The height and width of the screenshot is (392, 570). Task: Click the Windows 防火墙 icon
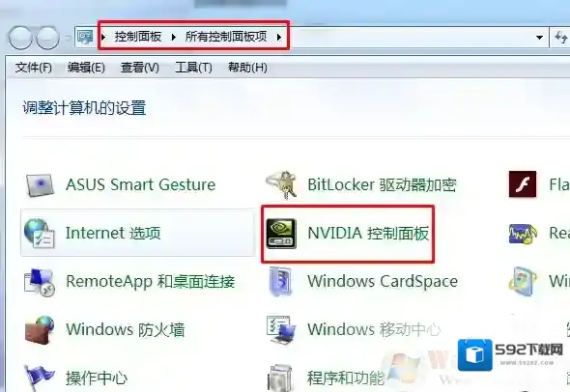[x=40, y=330]
